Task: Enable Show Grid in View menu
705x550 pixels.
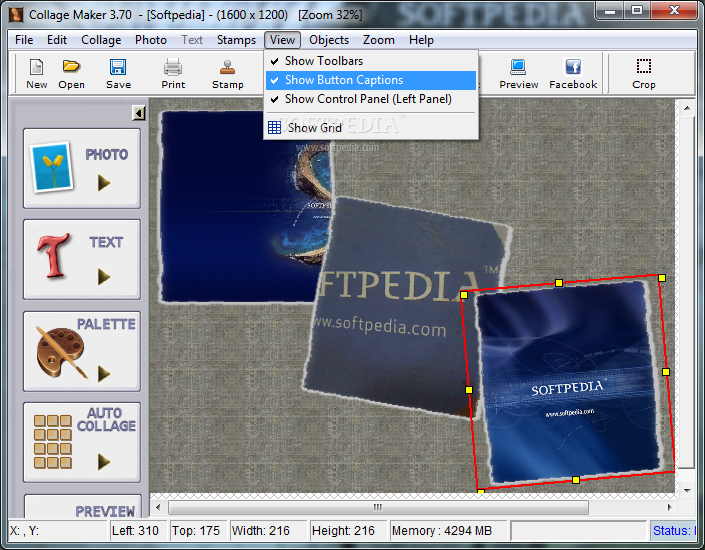Action: point(371,128)
